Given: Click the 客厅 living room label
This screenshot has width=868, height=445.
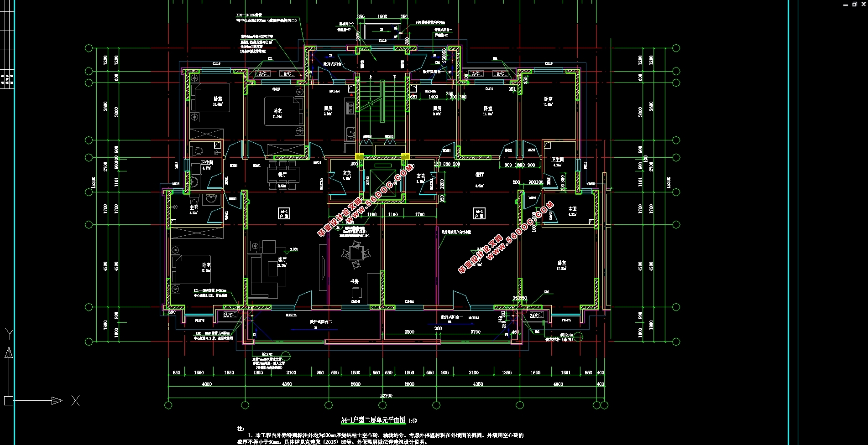Looking at the screenshot, I should (282, 259).
